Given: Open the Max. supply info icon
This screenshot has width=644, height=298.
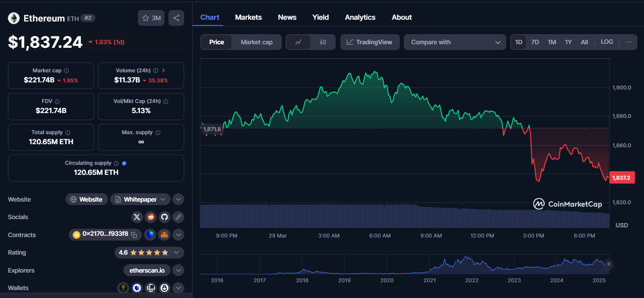Looking at the screenshot, I should point(158,132).
